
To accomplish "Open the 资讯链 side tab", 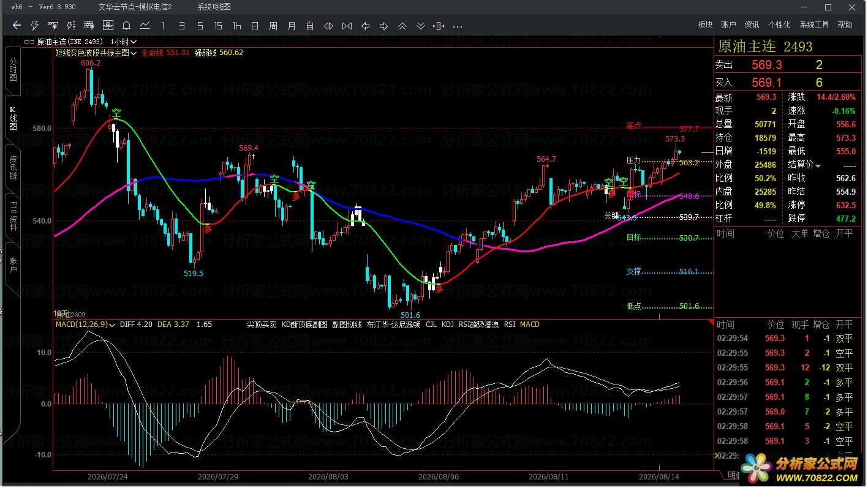I will (13, 168).
